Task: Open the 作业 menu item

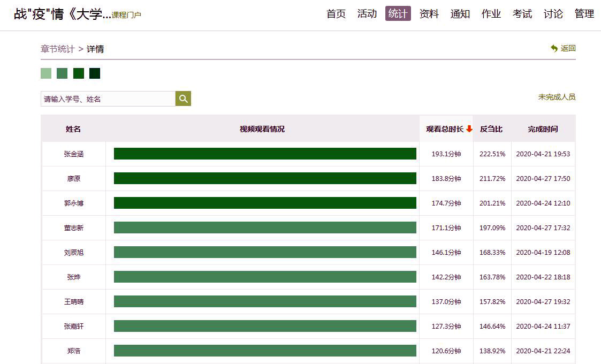Action: coord(491,14)
